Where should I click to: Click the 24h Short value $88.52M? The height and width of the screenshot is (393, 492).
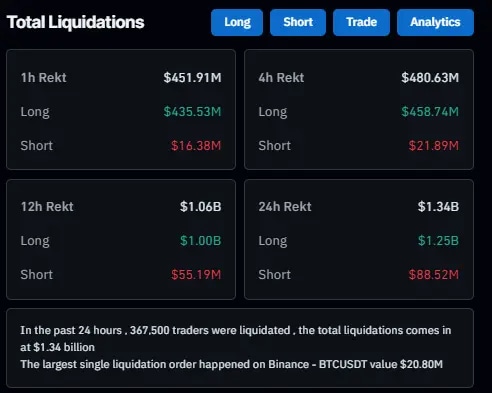pyautogui.click(x=434, y=275)
